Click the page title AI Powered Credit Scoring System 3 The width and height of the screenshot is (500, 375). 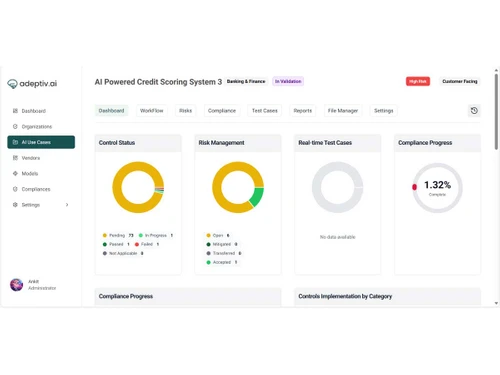tap(158, 82)
